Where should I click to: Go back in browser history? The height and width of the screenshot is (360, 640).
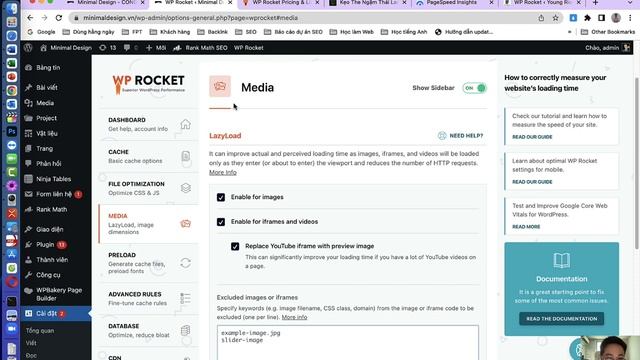click(x=30, y=18)
